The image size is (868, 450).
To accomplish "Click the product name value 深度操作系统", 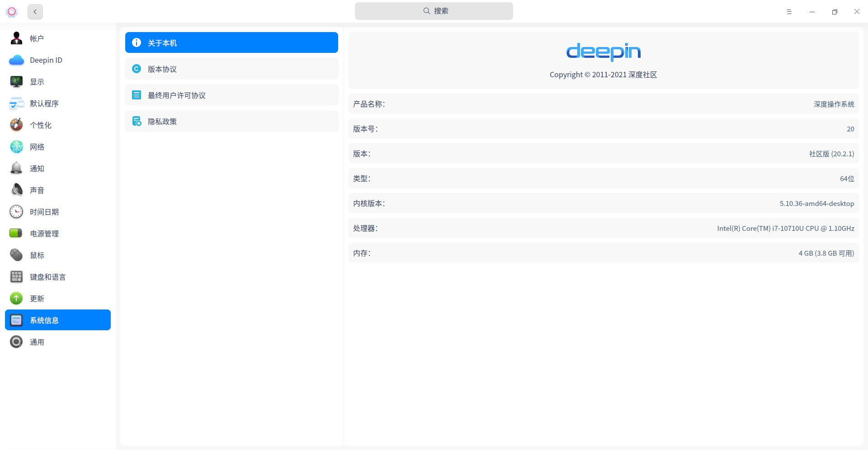I will point(834,104).
